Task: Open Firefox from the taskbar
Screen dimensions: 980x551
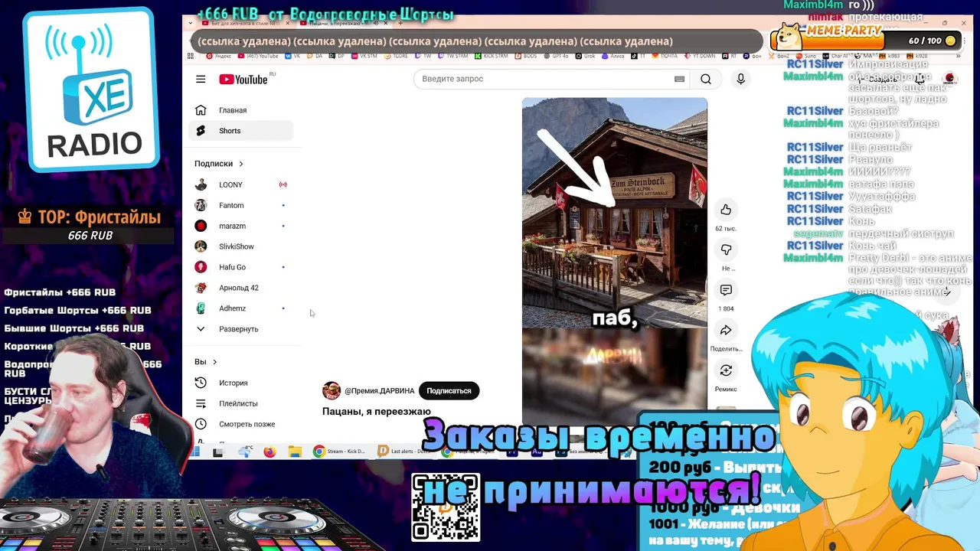Action: pyautogui.click(x=269, y=452)
